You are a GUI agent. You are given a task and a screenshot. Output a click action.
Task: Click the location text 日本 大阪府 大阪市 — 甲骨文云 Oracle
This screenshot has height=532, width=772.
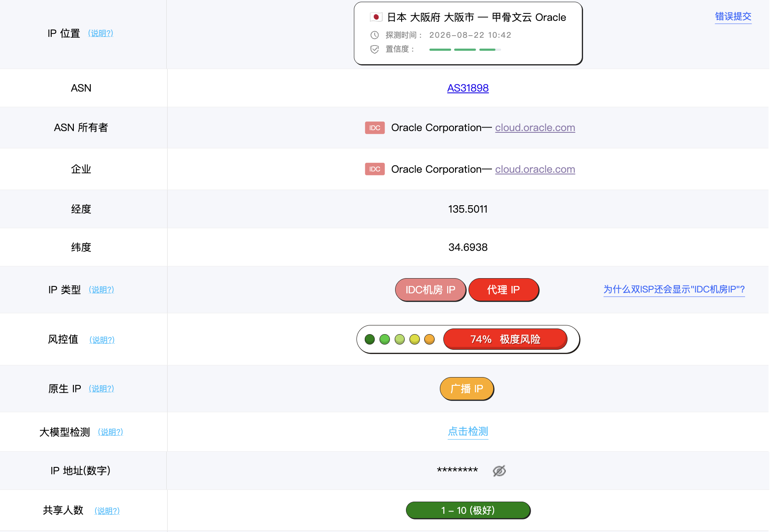pos(476,17)
